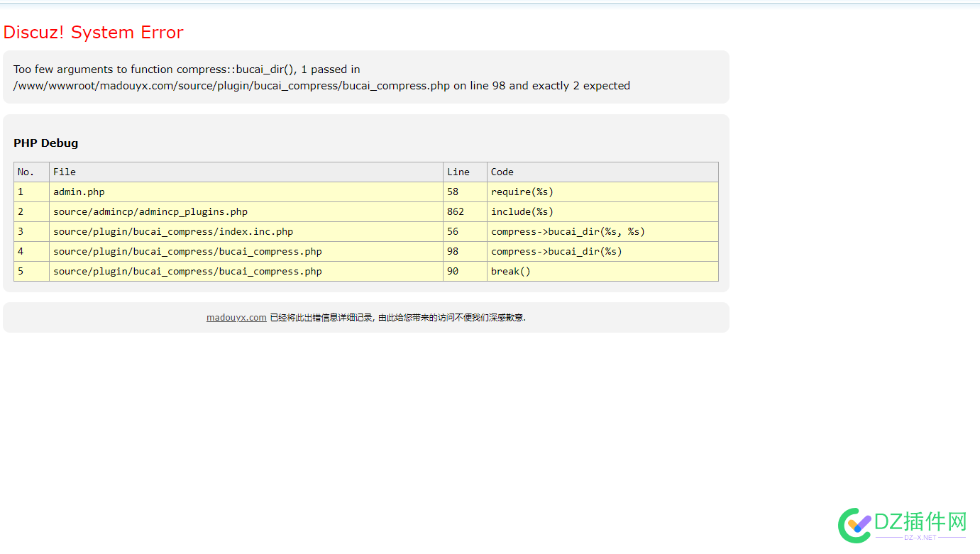The height and width of the screenshot is (554, 980).
Task: Select the 'Discuz! System Error' heading
Action: (x=93, y=33)
